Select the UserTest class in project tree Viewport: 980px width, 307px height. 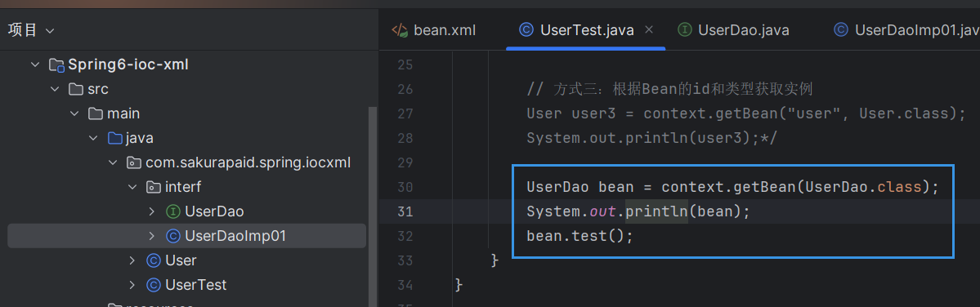click(x=195, y=285)
